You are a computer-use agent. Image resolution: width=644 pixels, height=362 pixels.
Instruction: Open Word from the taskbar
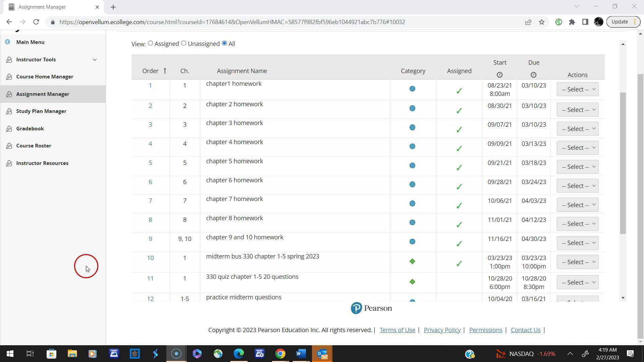301,354
